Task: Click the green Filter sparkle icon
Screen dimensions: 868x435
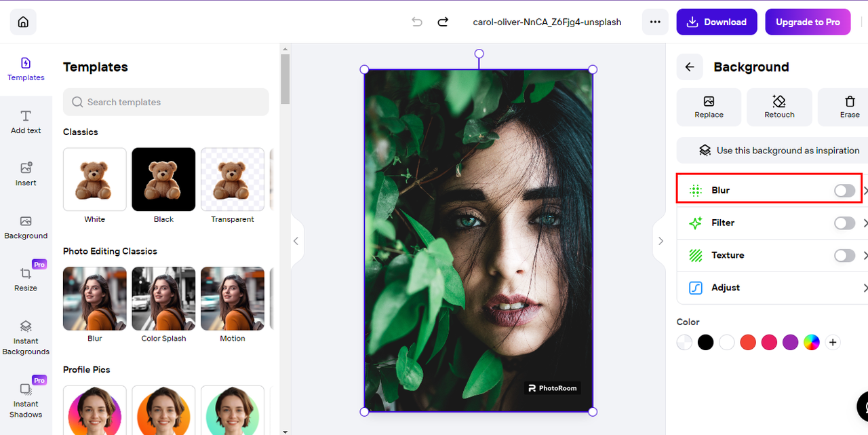Action: tap(696, 223)
